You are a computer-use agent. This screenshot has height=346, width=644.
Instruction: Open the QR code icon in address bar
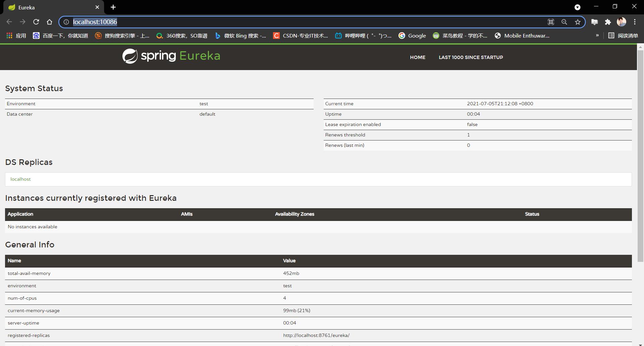pyautogui.click(x=551, y=22)
